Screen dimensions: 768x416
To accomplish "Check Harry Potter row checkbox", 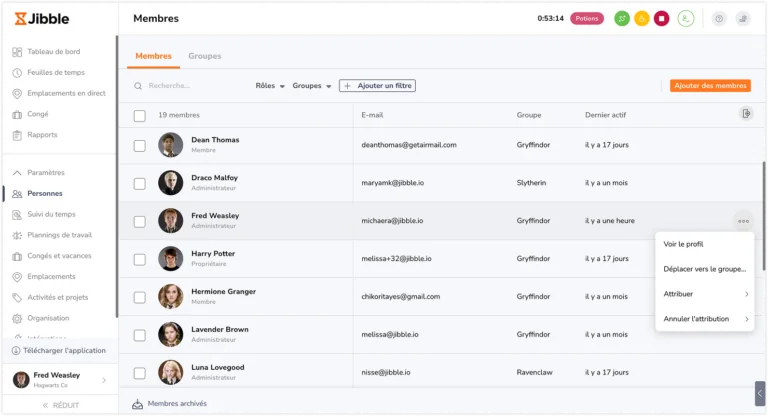I will pyautogui.click(x=140, y=259).
